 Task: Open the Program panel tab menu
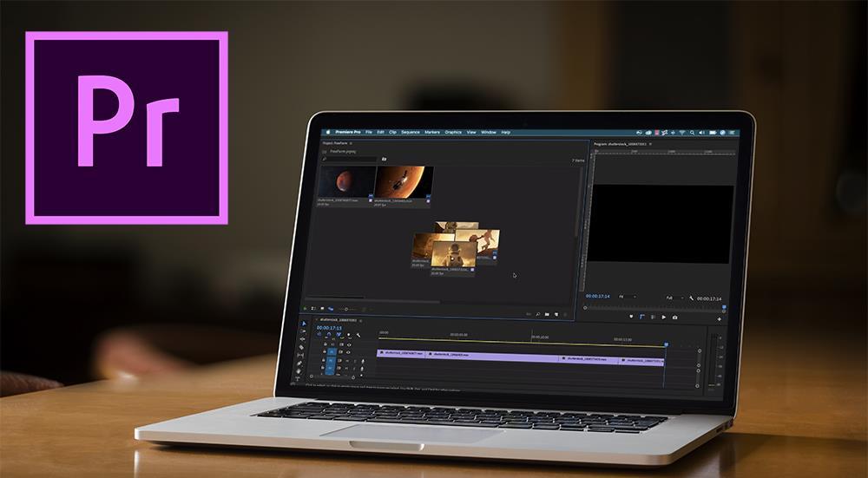tap(650, 144)
